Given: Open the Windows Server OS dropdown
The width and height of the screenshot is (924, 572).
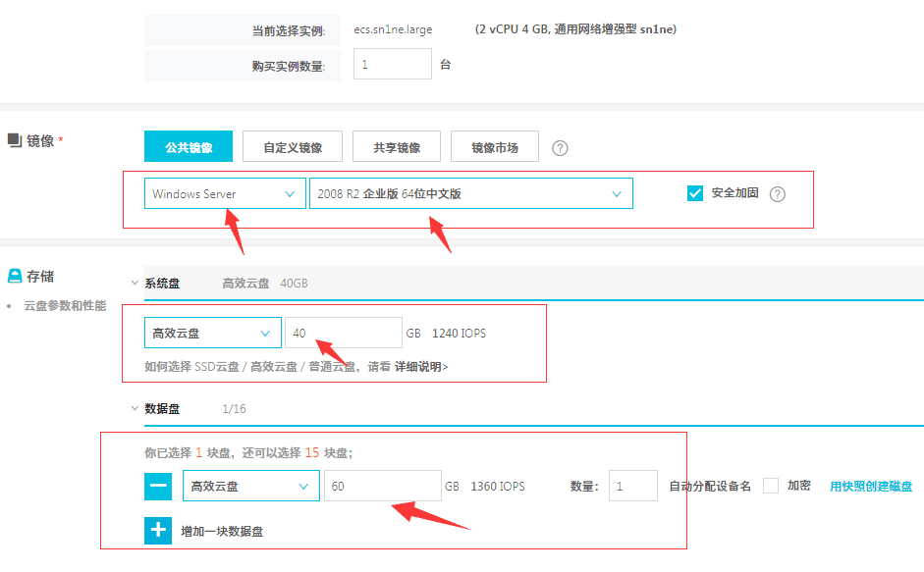Looking at the screenshot, I should tap(224, 194).
